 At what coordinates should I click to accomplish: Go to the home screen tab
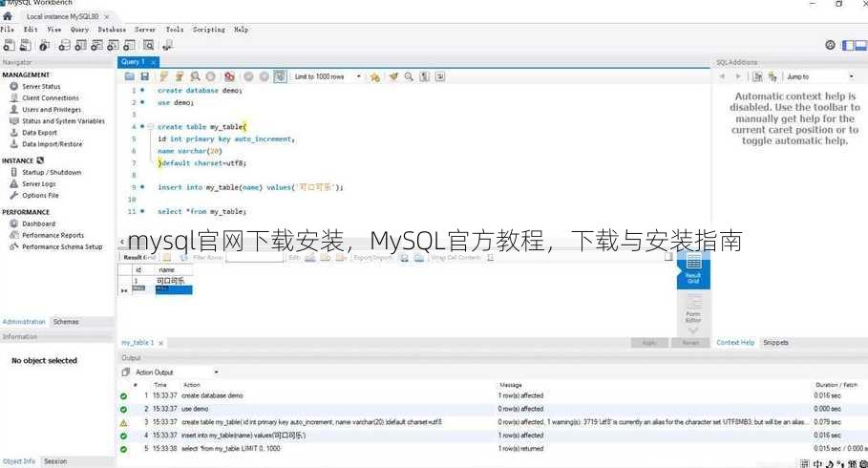point(8,16)
